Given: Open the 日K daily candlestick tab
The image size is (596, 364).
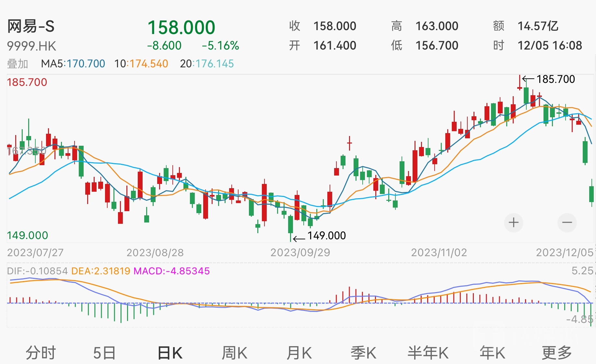Looking at the screenshot, I should pyautogui.click(x=170, y=353).
